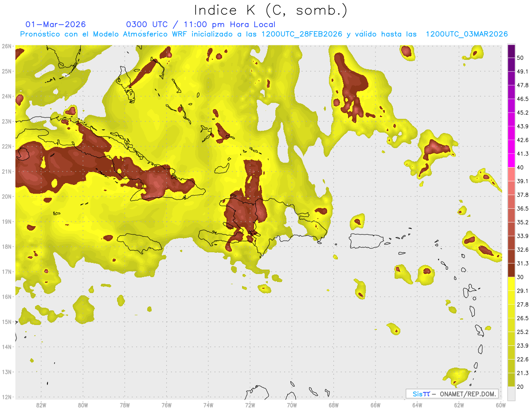Click the '70W' longitude label
The image size is (532, 411).
[x=292, y=405]
